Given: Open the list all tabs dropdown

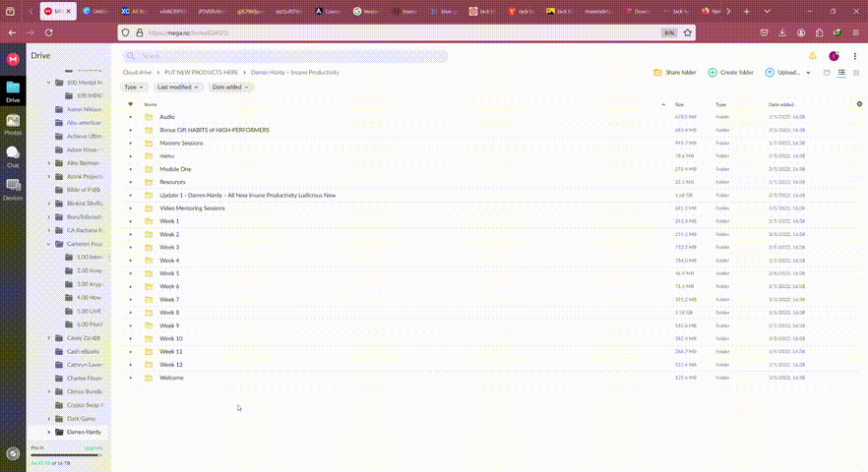Looking at the screenshot, I should (767, 11).
